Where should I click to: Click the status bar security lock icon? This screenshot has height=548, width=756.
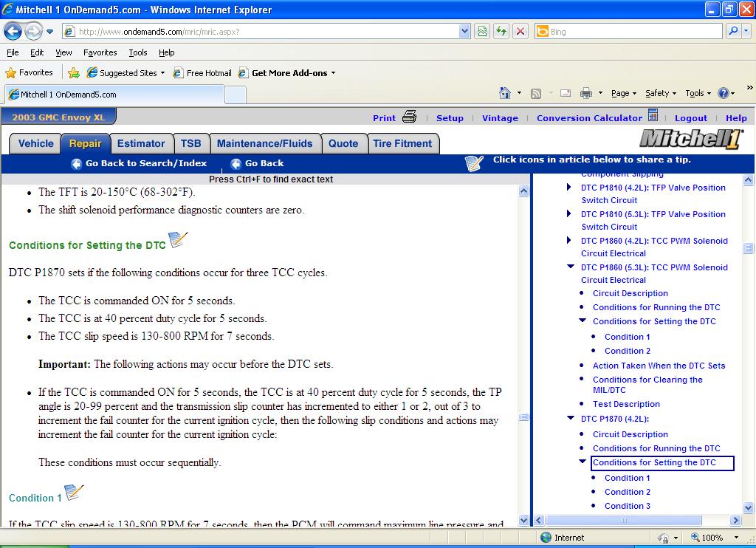pyautogui.click(x=664, y=538)
